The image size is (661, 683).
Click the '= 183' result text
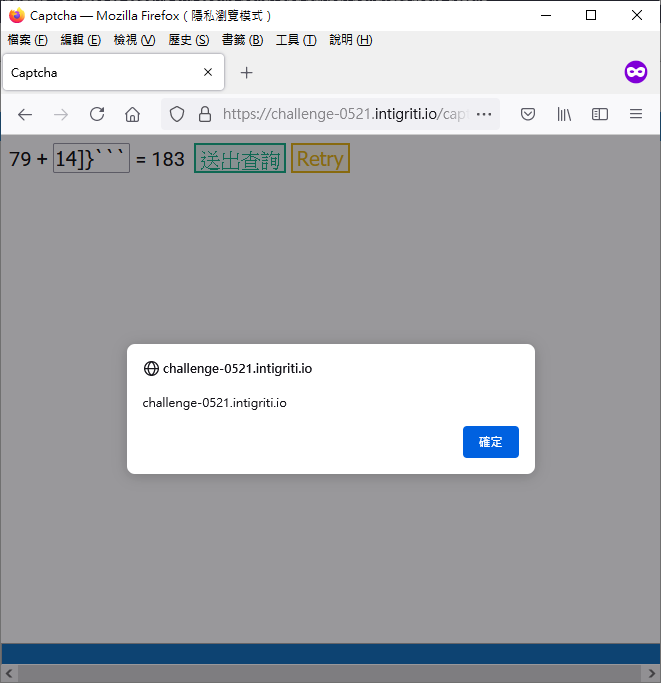[160, 159]
